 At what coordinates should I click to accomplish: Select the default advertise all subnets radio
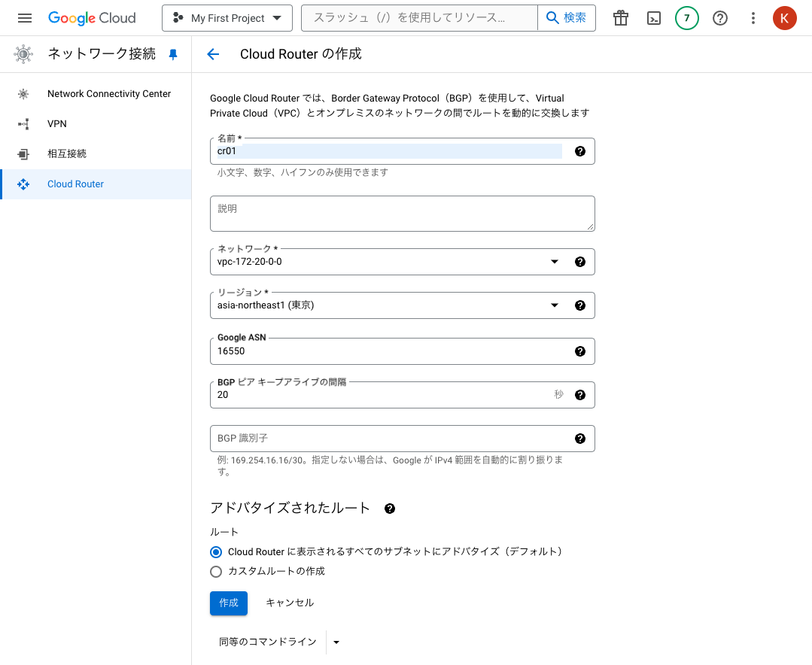click(x=216, y=551)
